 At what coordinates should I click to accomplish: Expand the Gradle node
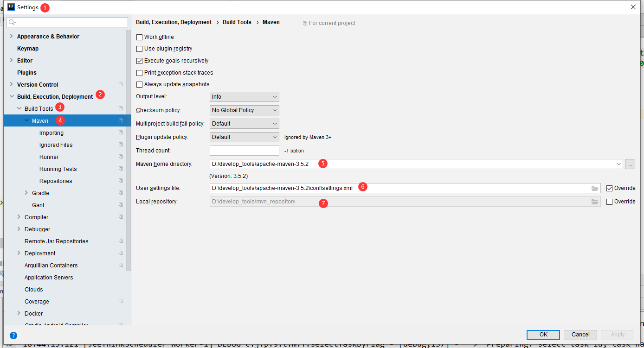coord(26,193)
